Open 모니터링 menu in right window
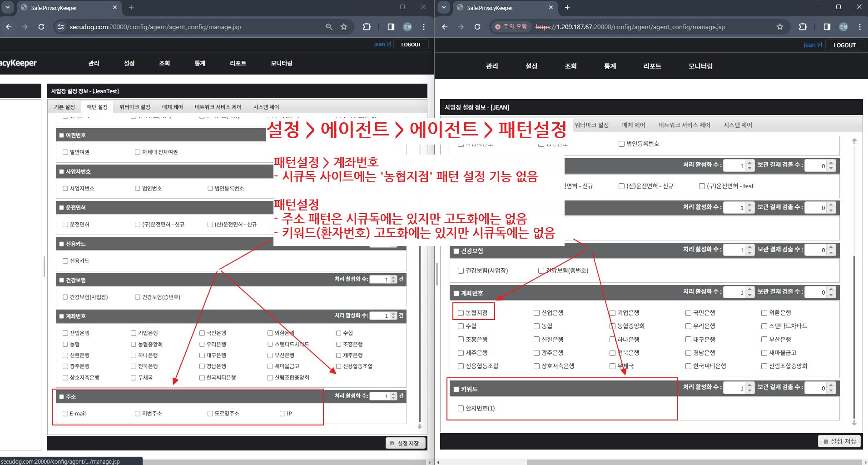 pyautogui.click(x=700, y=66)
